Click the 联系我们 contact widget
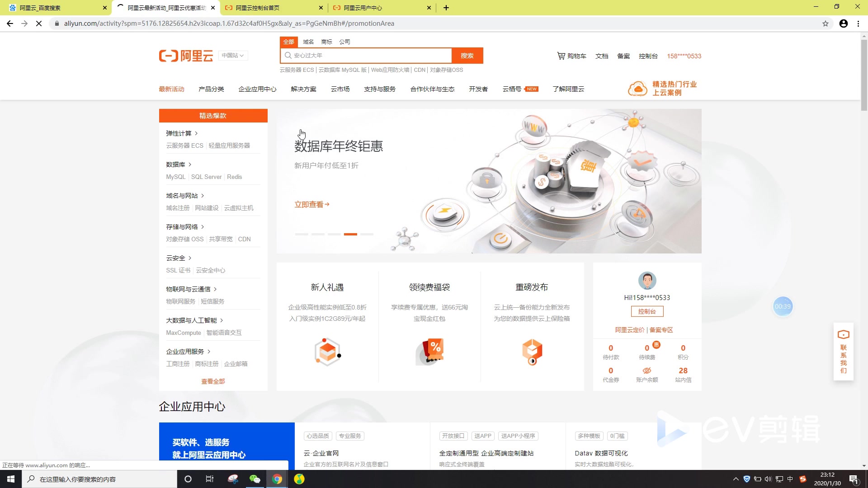The height and width of the screenshot is (488, 868). (x=844, y=352)
